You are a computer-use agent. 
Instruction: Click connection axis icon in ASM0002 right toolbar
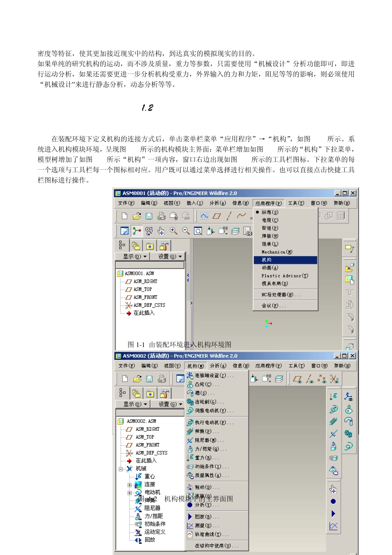pos(349,397)
